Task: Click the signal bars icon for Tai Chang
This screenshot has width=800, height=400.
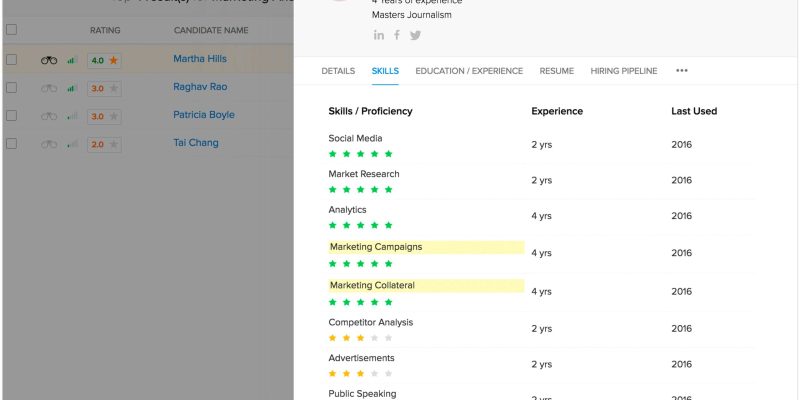Action: point(72,144)
